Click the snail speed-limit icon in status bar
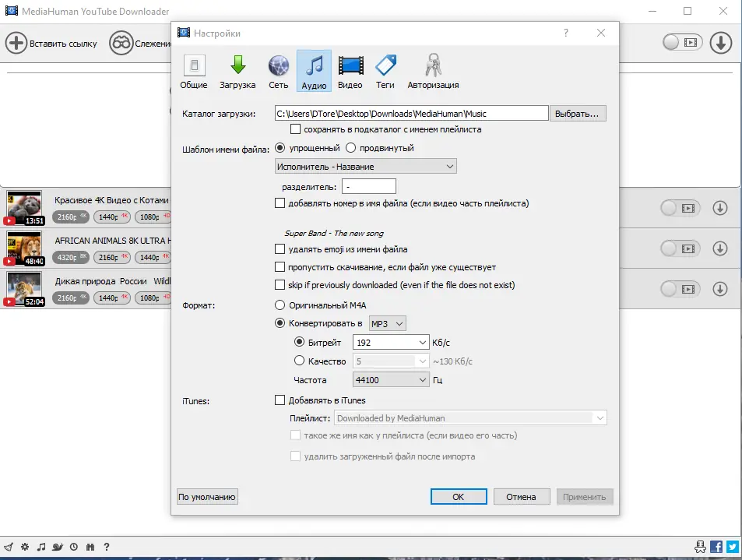 pyautogui.click(x=58, y=547)
